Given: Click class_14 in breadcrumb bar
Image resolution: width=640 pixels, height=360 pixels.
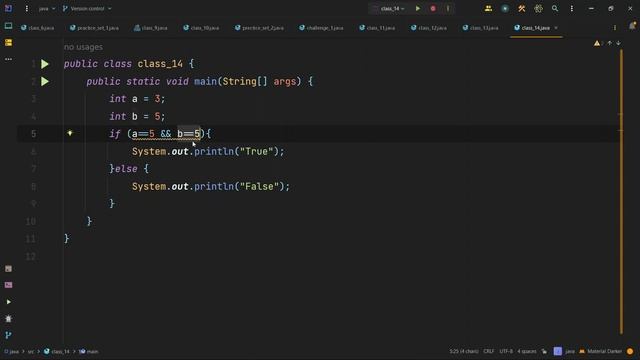Looking at the screenshot, I should coord(56,351).
